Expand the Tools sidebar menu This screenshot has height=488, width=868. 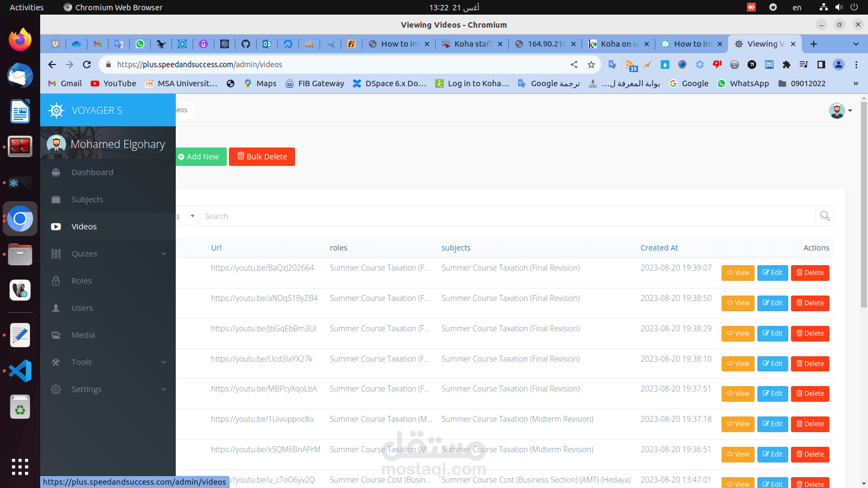click(108, 362)
